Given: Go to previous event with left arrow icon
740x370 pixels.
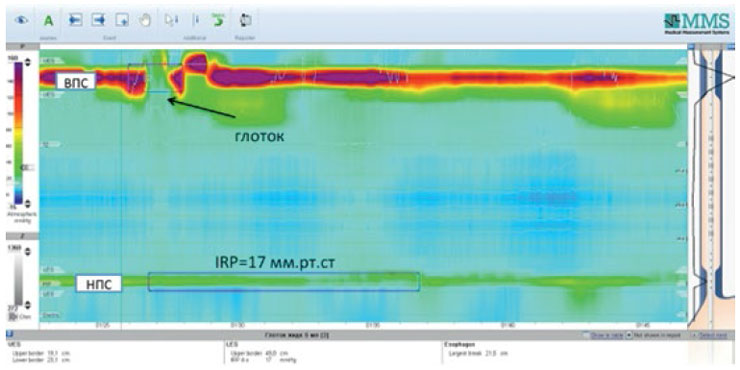Looking at the screenshot, I should pos(76,20).
